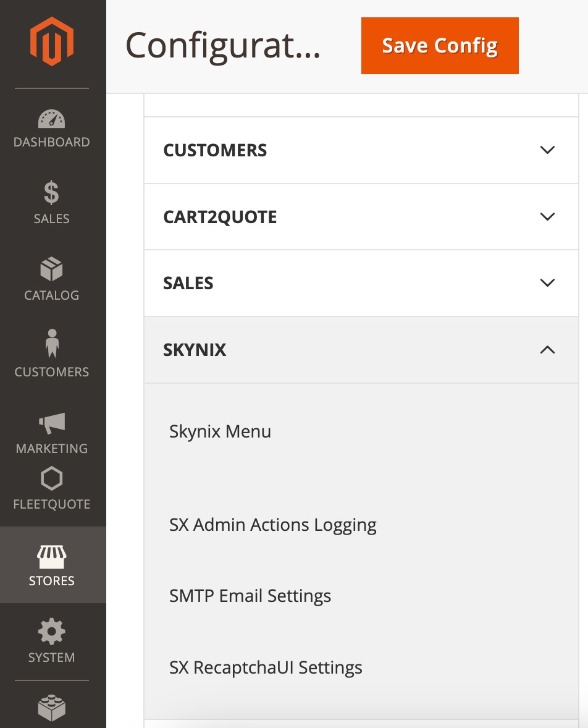Screen dimensions: 588x728
Task: Open SMTP Email Settings
Action: (250, 596)
